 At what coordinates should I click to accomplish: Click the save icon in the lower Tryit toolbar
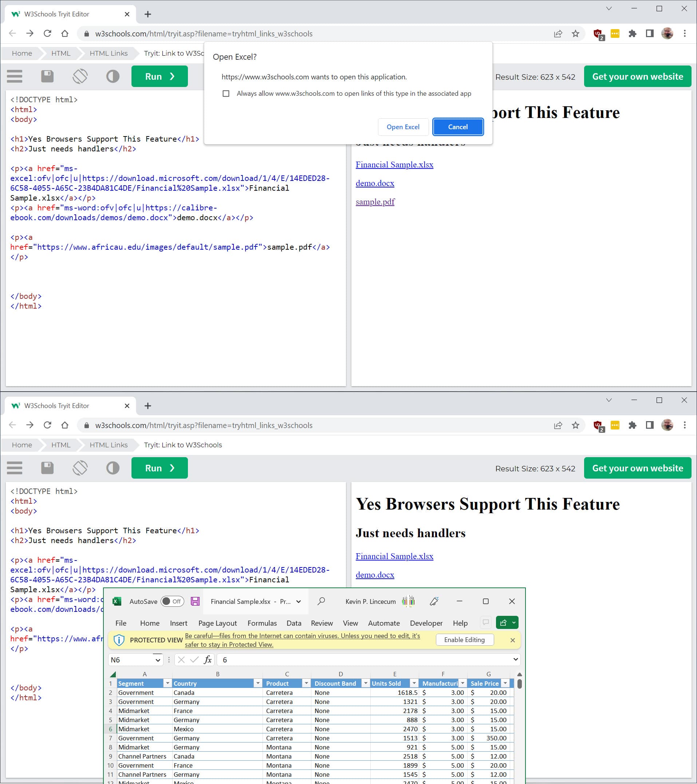(x=47, y=468)
